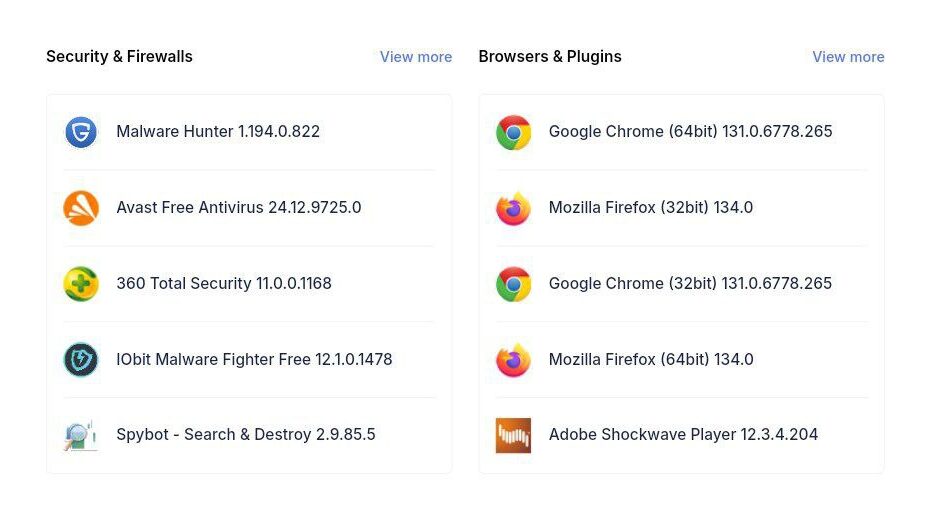Open Spybot - Search & Destroy 2.9.85.5
This screenshot has width=930, height=515.
(x=246, y=434)
